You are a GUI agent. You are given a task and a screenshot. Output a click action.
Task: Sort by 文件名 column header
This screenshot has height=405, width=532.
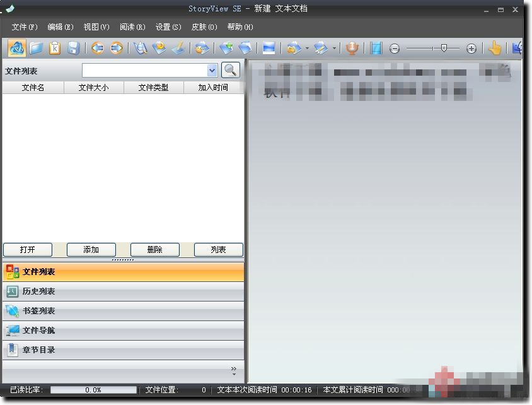pyautogui.click(x=33, y=88)
